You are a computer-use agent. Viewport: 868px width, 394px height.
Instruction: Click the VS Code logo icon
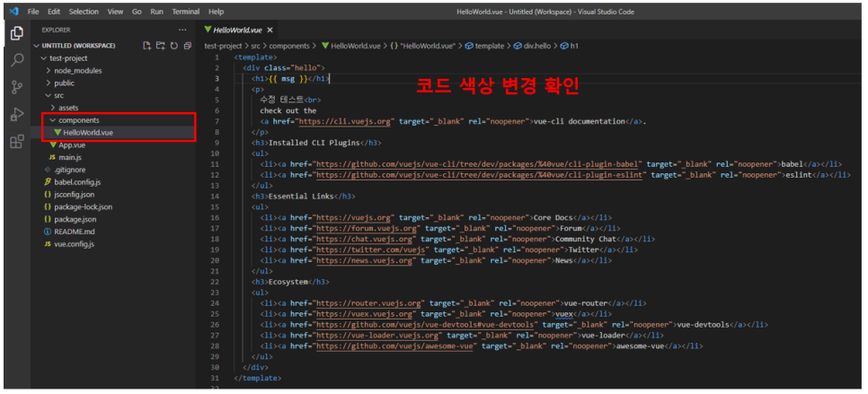tap(13, 11)
